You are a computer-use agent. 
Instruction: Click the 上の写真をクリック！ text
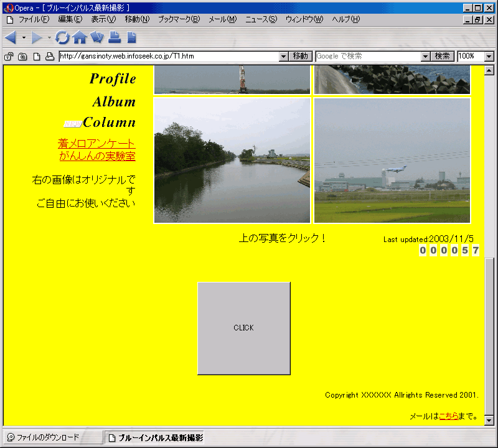pyautogui.click(x=283, y=238)
